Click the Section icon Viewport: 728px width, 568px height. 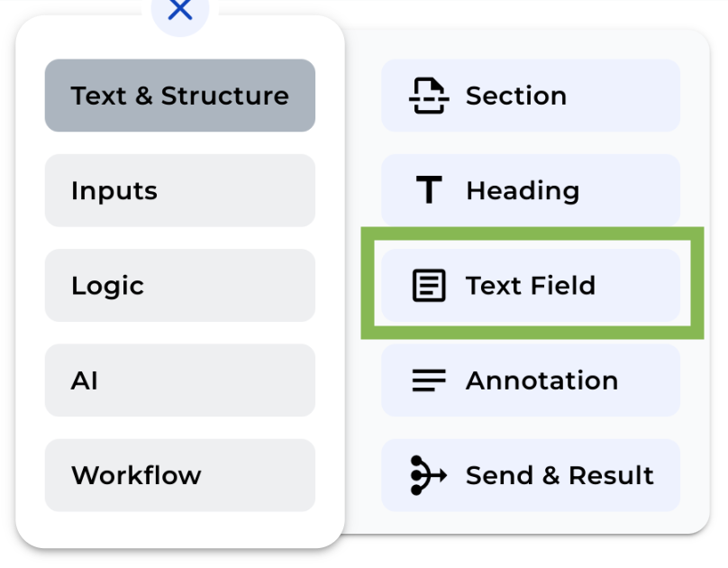point(430,95)
